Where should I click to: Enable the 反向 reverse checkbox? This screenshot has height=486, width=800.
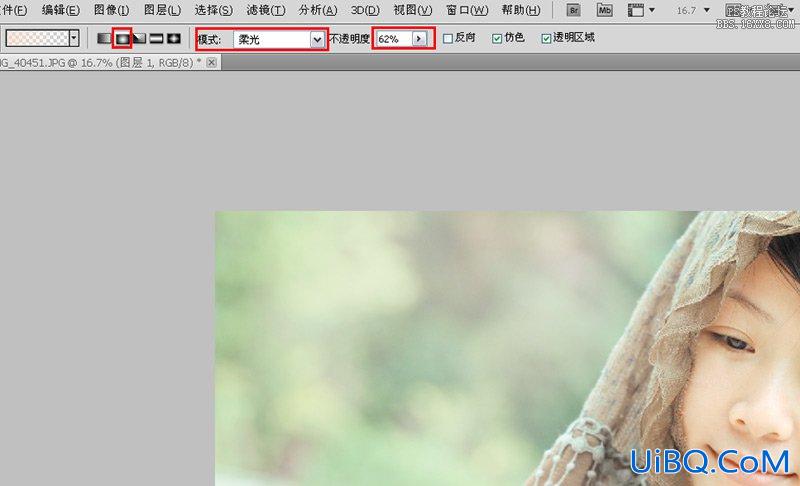(x=448, y=39)
